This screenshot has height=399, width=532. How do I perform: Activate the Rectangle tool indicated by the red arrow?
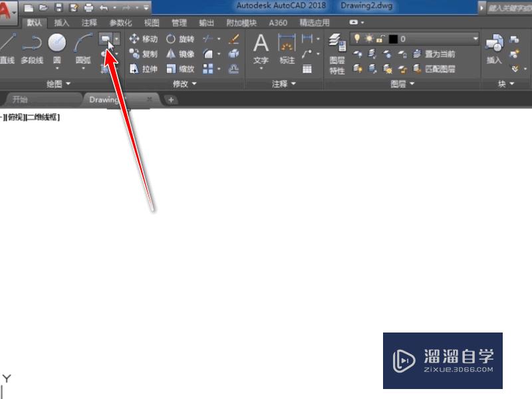pyautogui.click(x=106, y=39)
